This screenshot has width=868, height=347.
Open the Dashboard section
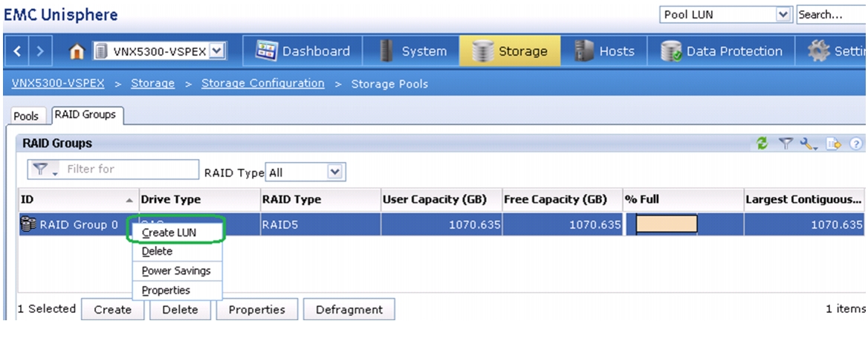coord(302,51)
